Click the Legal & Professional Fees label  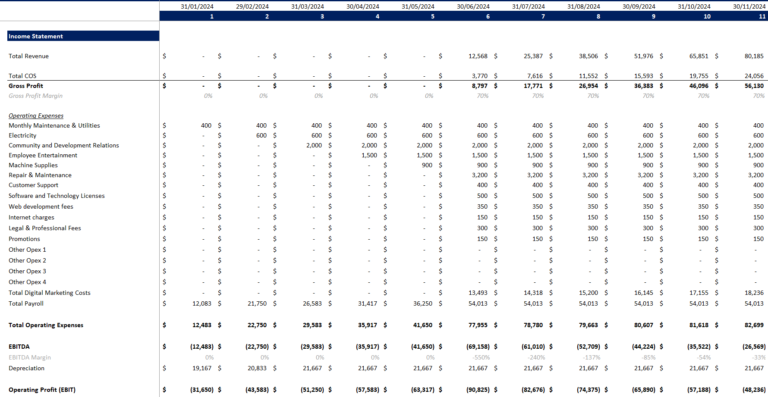click(x=45, y=228)
